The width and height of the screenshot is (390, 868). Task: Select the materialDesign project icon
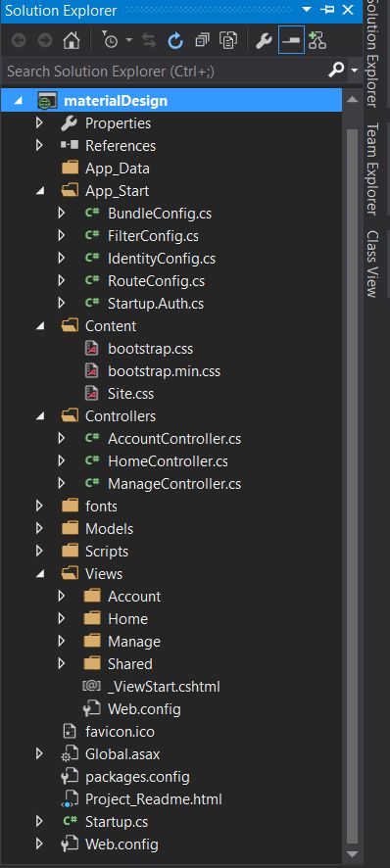(x=47, y=101)
